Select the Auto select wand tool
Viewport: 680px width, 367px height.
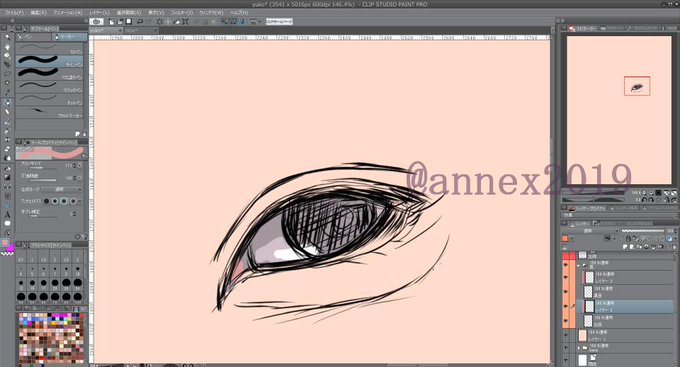[7, 83]
